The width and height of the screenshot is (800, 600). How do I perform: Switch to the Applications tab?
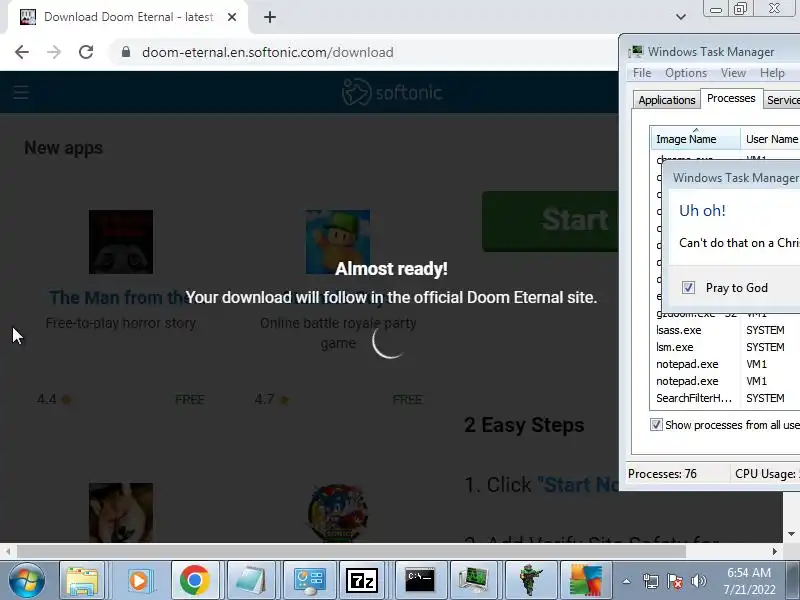tap(667, 100)
